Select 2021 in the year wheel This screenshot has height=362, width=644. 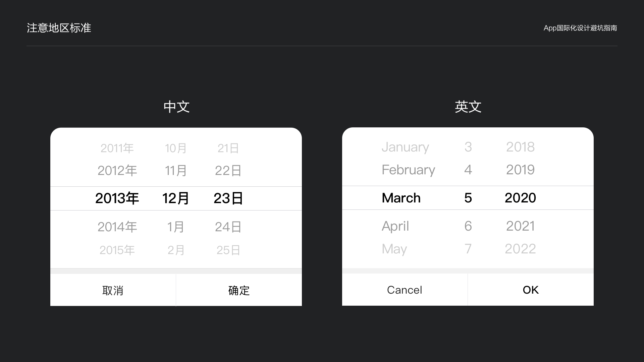tap(520, 226)
